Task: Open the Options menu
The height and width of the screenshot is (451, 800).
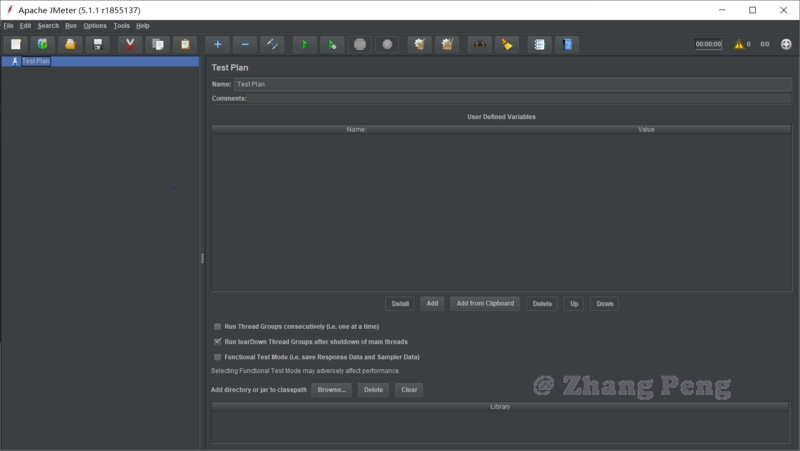Action: point(95,25)
